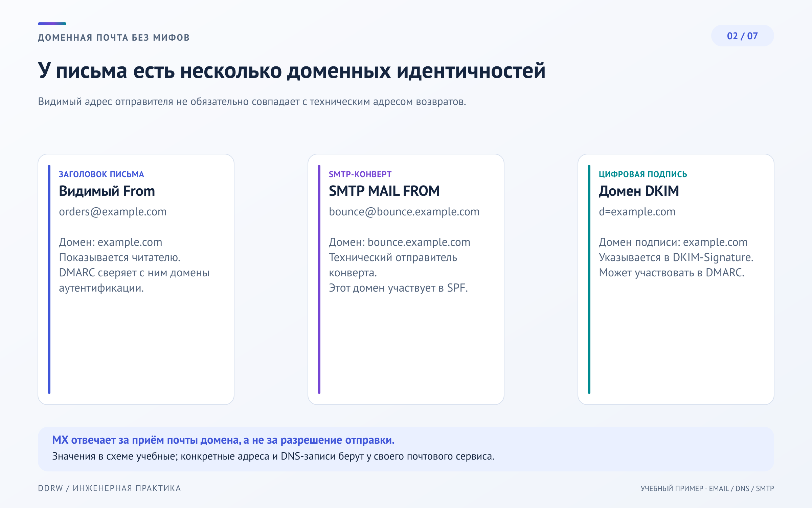Click the text Технический отправитель

click(393, 257)
